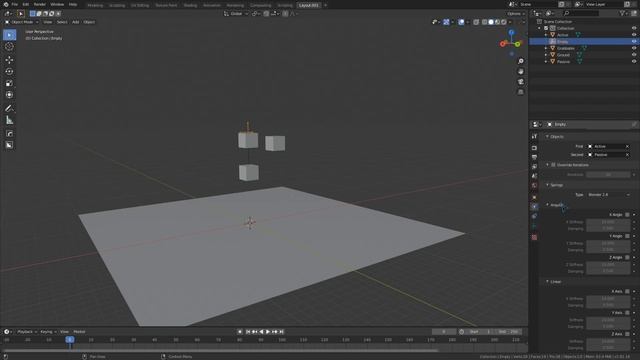Open the Object Data properties tab icon
The image size is (640, 360).
pyautogui.click(x=534, y=226)
